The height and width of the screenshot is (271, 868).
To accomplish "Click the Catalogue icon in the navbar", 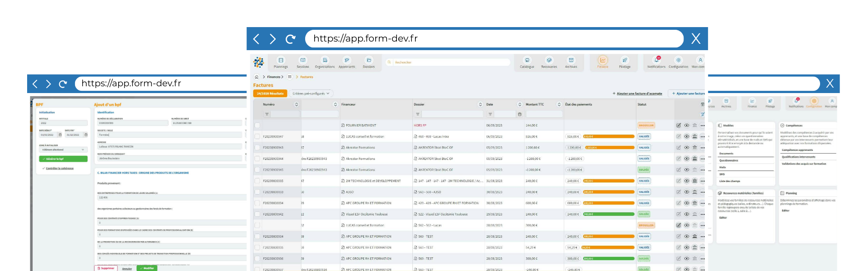I will click(527, 61).
